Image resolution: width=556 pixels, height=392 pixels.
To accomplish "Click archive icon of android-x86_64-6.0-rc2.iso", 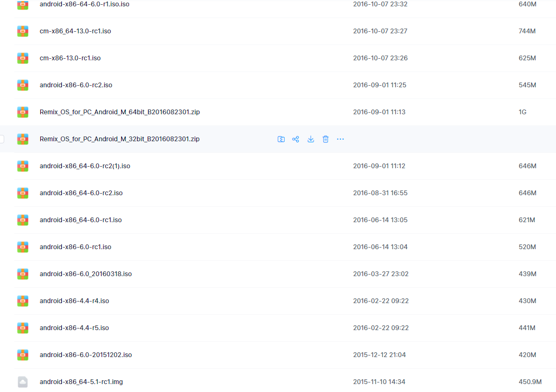I will coord(23,193).
